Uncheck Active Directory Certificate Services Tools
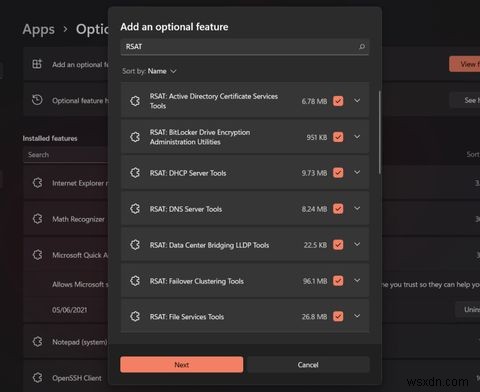This screenshot has height=392, width=480. click(338, 101)
